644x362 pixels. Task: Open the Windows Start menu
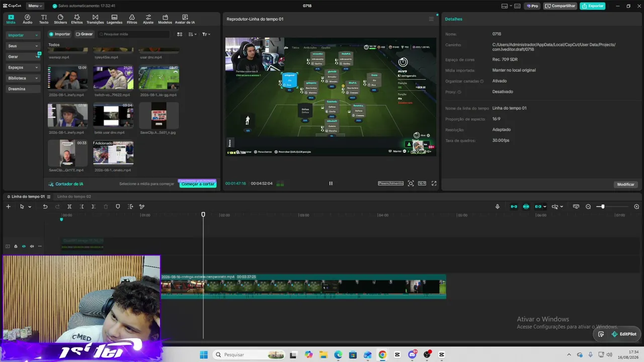(x=203, y=355)
